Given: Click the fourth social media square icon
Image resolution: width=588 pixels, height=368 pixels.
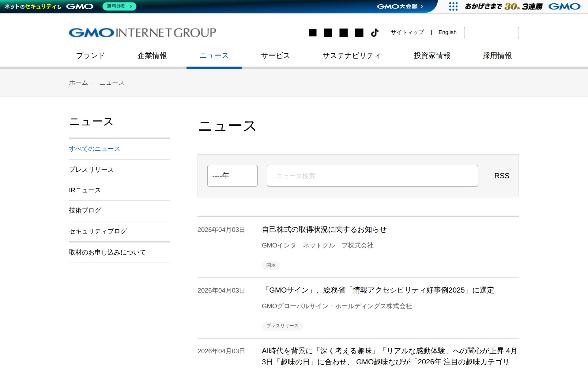Looking at the screenshot, I should pyautogui.click(x=358, y=32).
